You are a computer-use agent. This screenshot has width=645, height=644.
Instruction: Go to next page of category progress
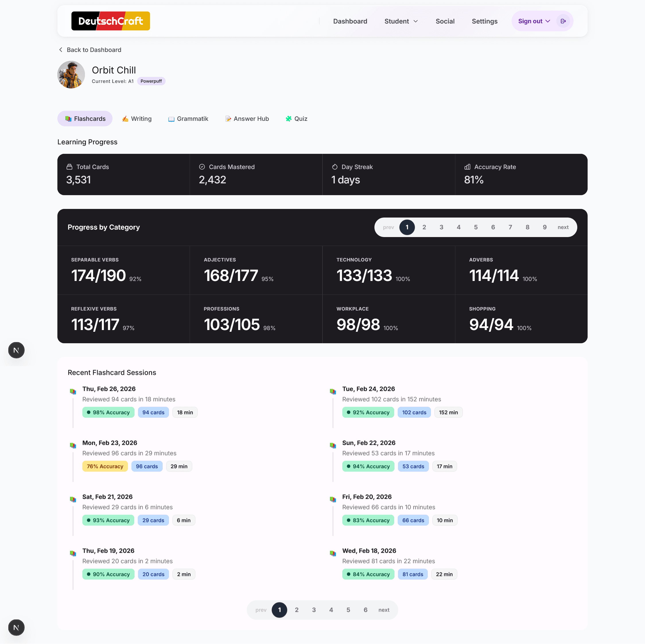coord(563,227)
